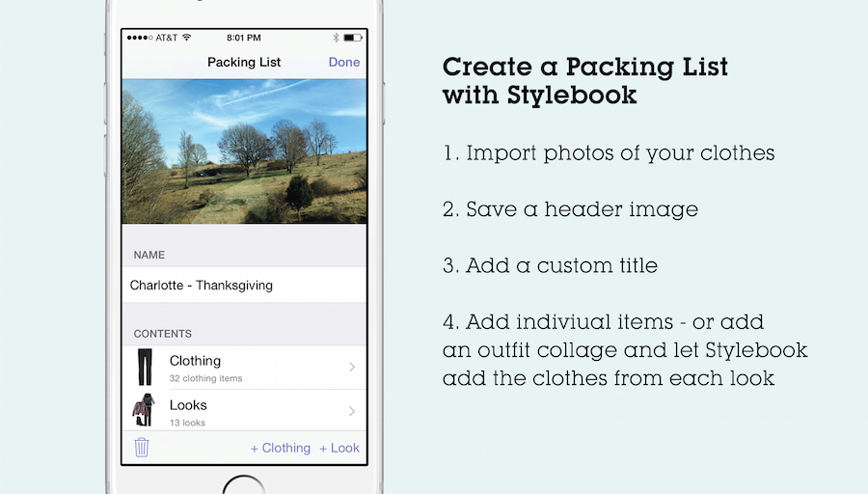Click step 4 text about outfit collage
This screenshot has height=494, width=868.
[625, 350]
